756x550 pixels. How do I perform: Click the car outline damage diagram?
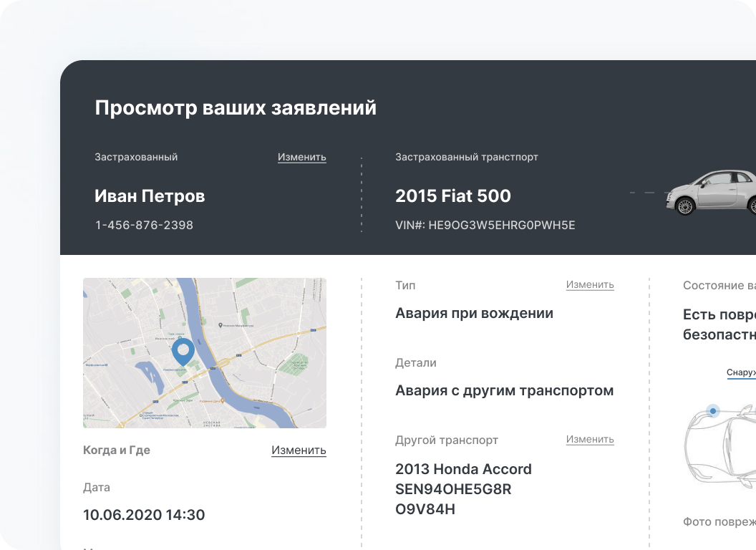click(720, 446)
